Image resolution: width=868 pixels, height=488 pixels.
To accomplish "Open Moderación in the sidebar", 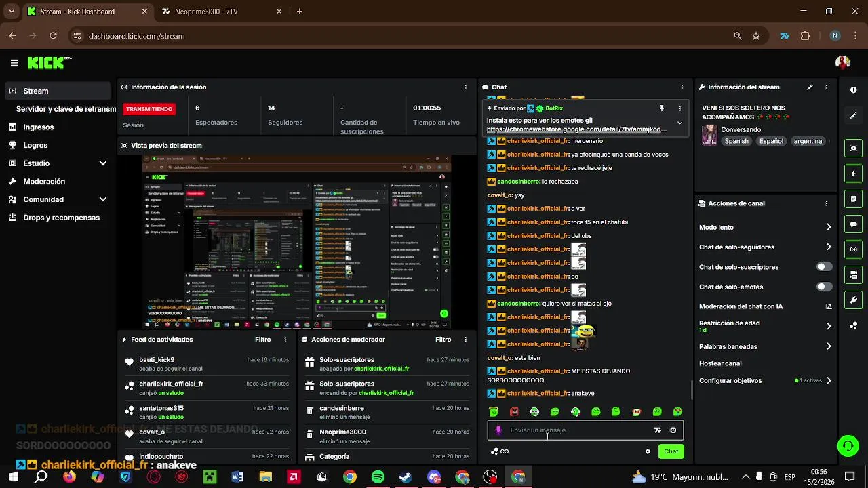I will pyautogui.click(x=44, y=182).
